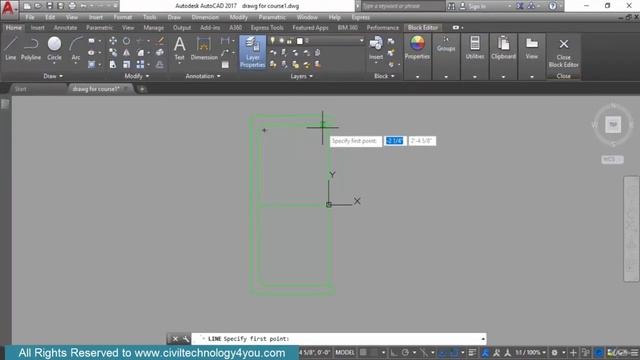Open Layer Properties manager

[252, 52]
